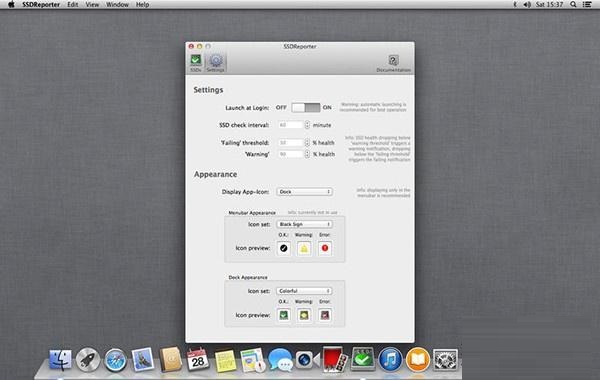Adjust the SSD check interval stepper
Screen dimensions: 600x380
tap(307, 125)
